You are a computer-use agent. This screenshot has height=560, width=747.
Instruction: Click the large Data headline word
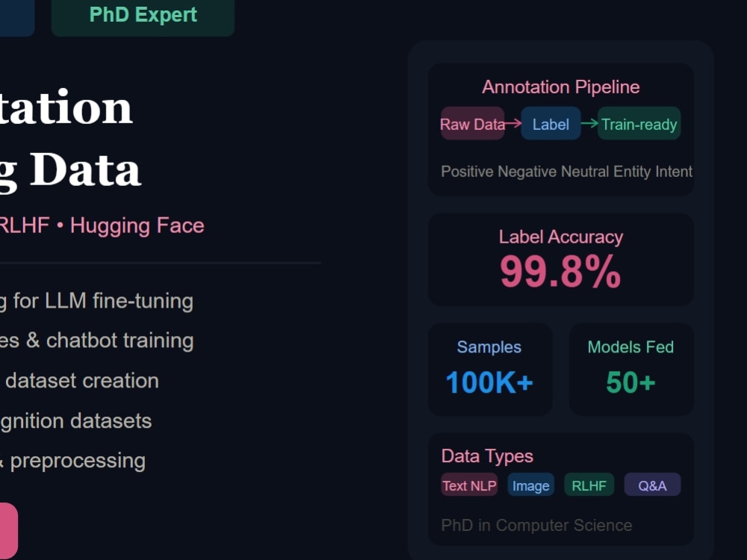(x=85, y=170)
